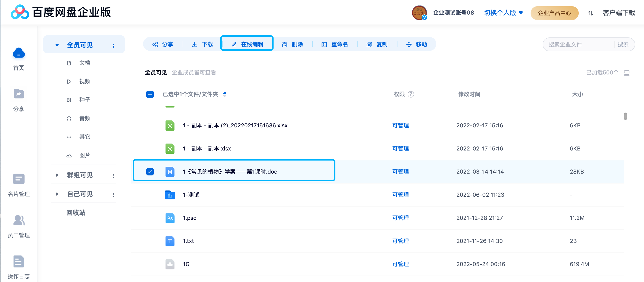Sort by 修改时间 column header

tap(469, 94)
